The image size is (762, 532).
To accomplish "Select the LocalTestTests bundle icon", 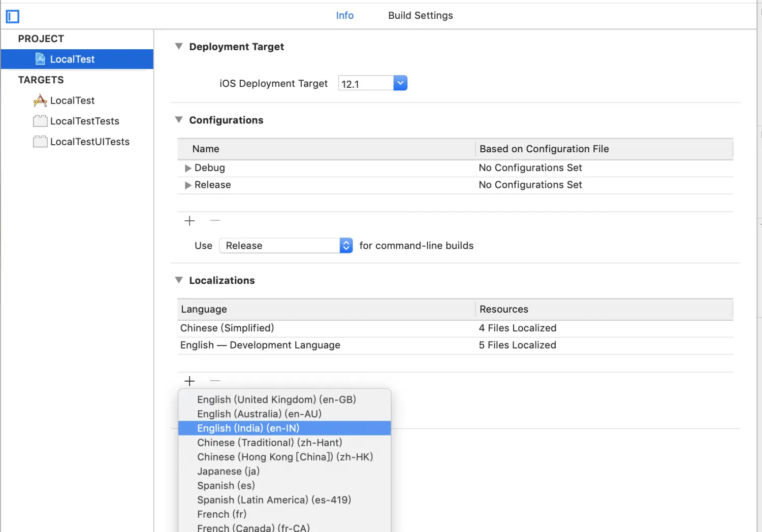I will coord(40,121).
